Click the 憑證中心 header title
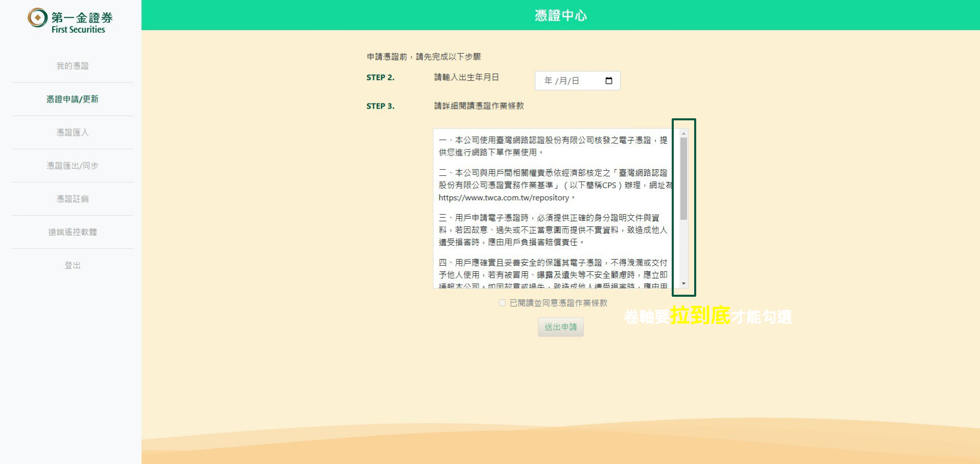 pyautogui.click(x=560, y=16)
